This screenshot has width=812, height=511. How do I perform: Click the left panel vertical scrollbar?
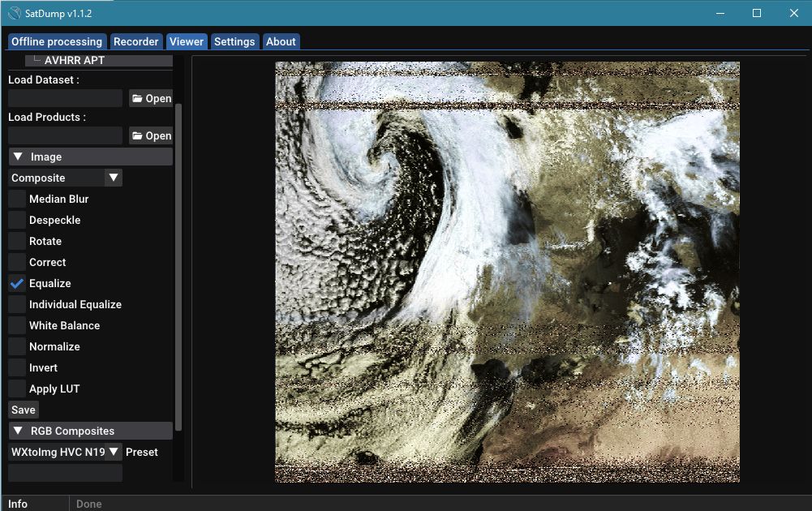tap(179, 268)
